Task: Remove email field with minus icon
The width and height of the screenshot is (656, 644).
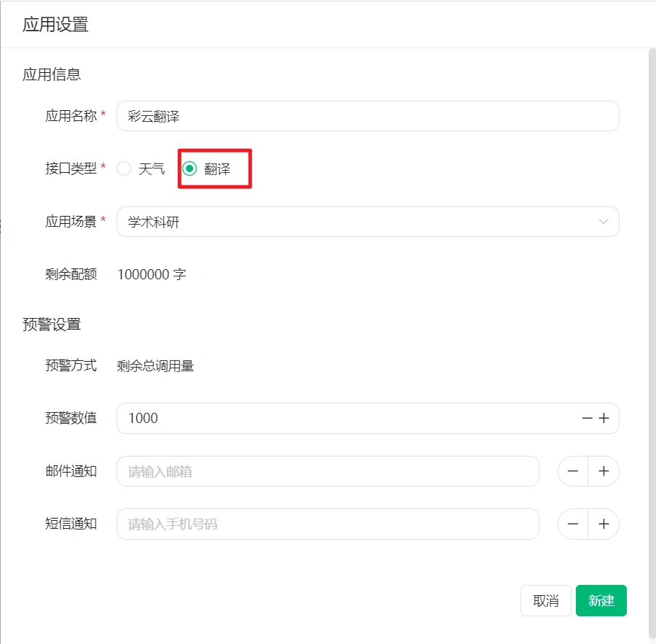Action: [x=572, y=470]
